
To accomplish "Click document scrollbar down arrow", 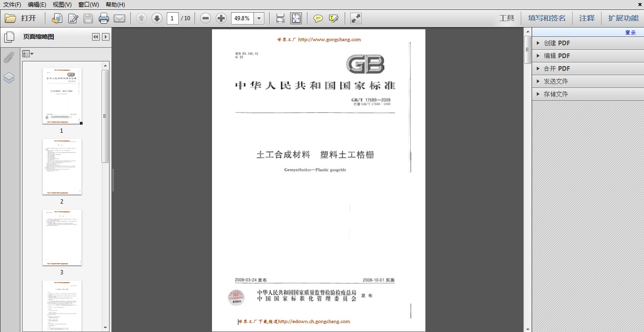I will tap(528, 328).
